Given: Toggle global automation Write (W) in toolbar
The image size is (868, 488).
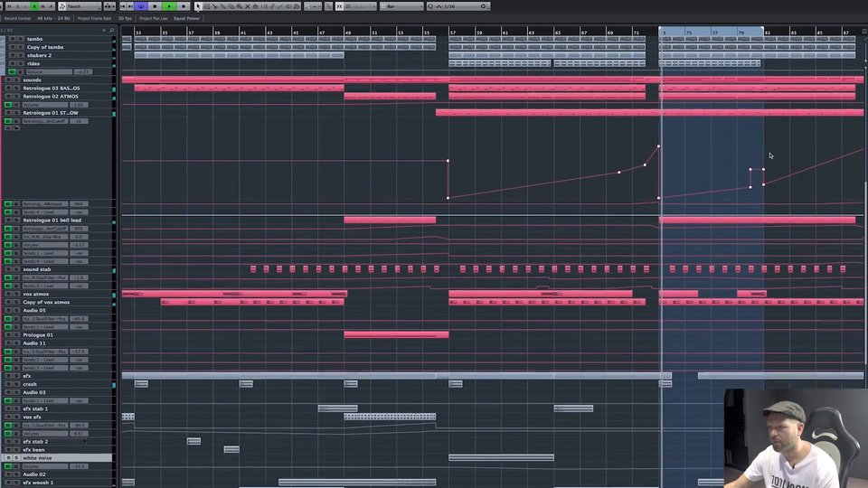Looking at the screenshot, I should click(x=42, y=6).
